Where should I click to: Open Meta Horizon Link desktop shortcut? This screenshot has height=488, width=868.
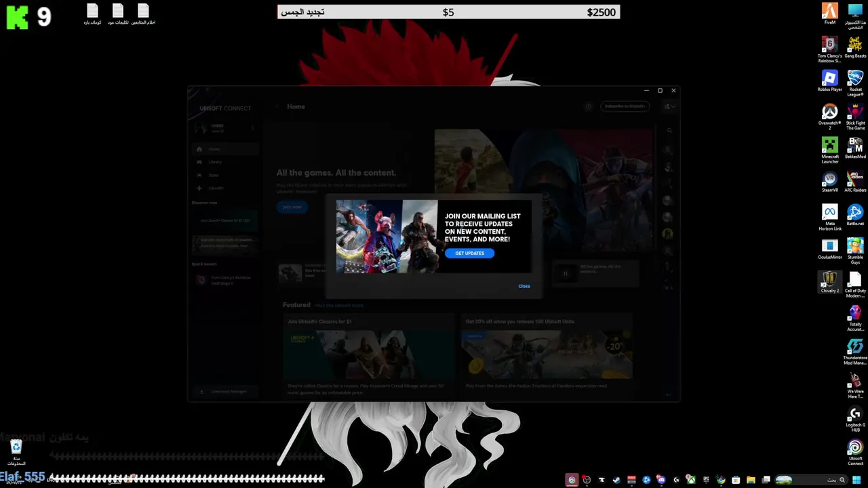[x=830, y=218]
